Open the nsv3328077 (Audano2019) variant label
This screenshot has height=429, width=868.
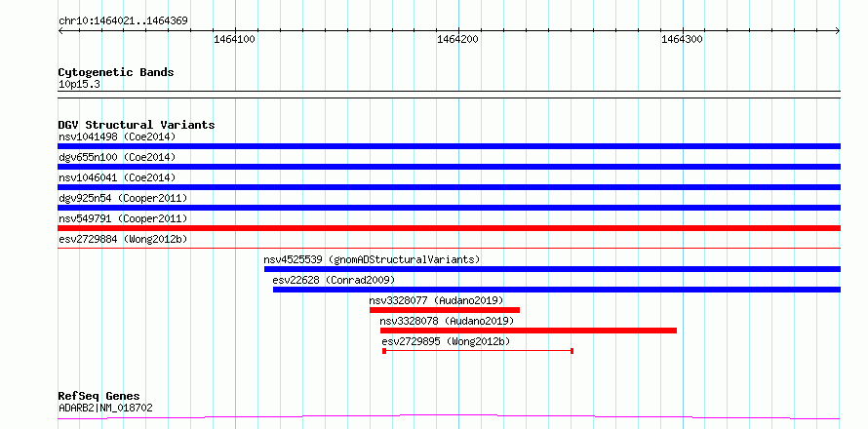coord(436,300)
